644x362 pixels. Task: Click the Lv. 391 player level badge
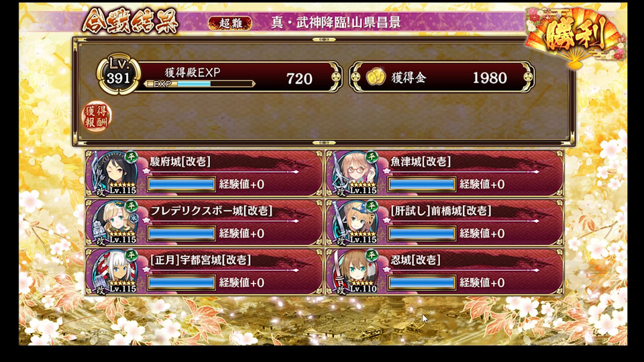118,74
